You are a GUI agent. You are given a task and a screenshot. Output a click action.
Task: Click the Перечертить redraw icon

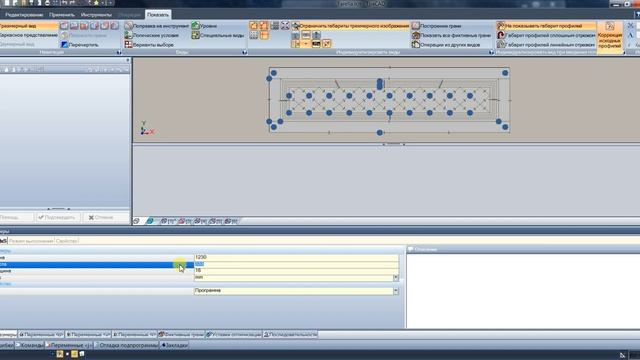coord(64,44)
